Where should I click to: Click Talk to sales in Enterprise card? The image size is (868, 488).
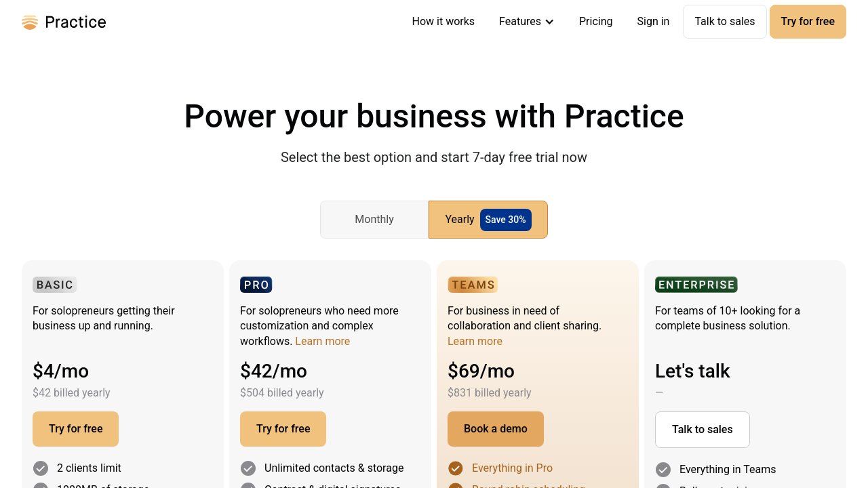[x=702, y=430]
